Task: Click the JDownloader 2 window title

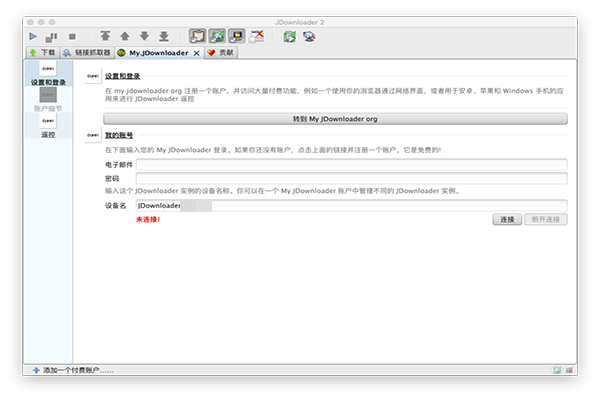Action: (x=300, y=22)
